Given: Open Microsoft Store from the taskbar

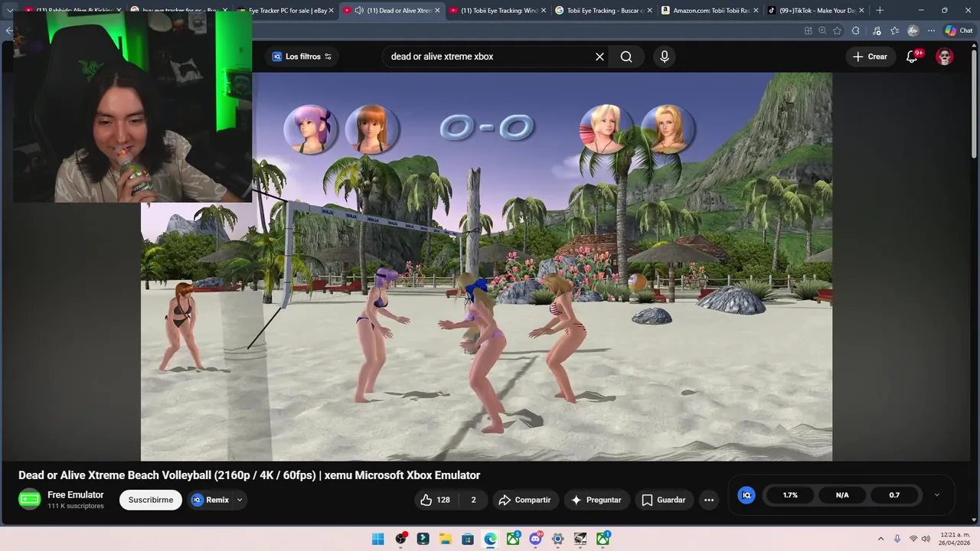Looking at the screenshot, I should (x=468, y=539).
